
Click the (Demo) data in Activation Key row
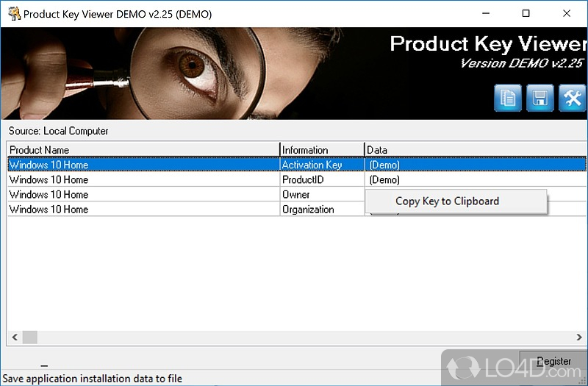coord(384,165)
